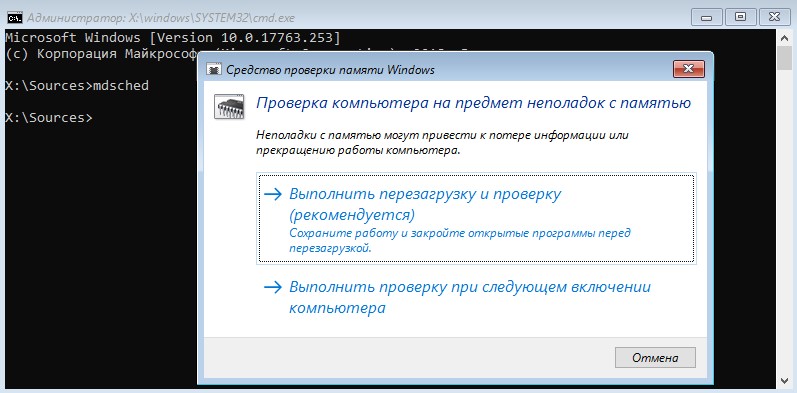Screen dimensions: 797x393
Task: Click the text warning about information loss
Action: pos(443,143)
